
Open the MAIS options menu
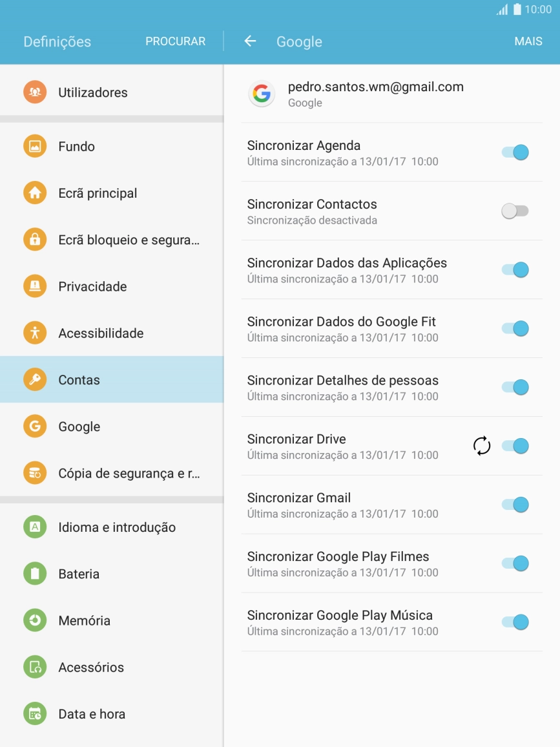[x=528, y=41]
